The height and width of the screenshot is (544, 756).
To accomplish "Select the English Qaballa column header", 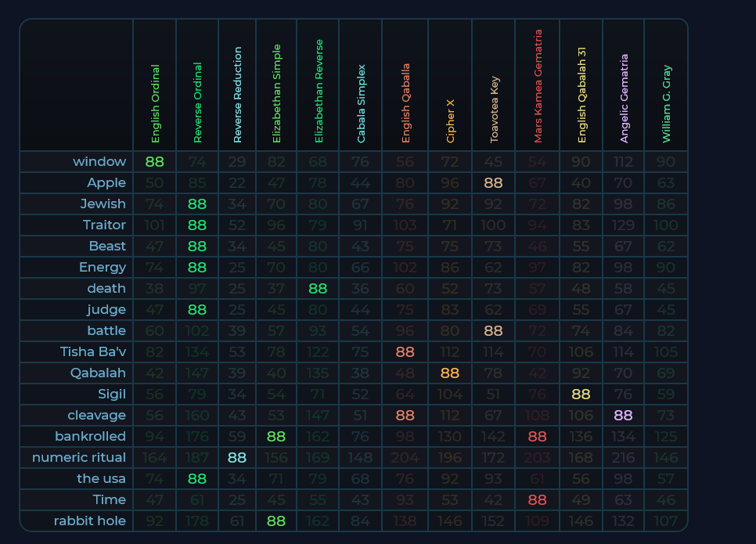I will pos(405,104).
